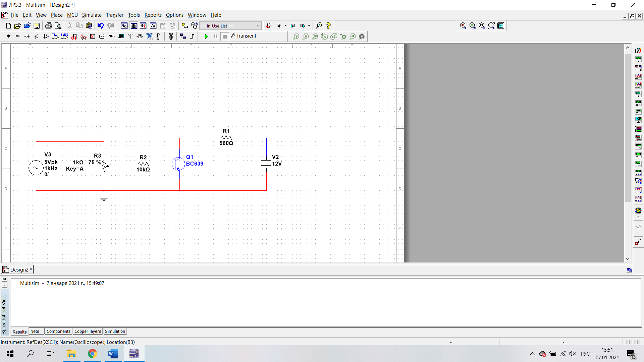This screenshot has width=644, height=362.
Task: Select the Current clamp probe instrument
Action: [638, 242]
